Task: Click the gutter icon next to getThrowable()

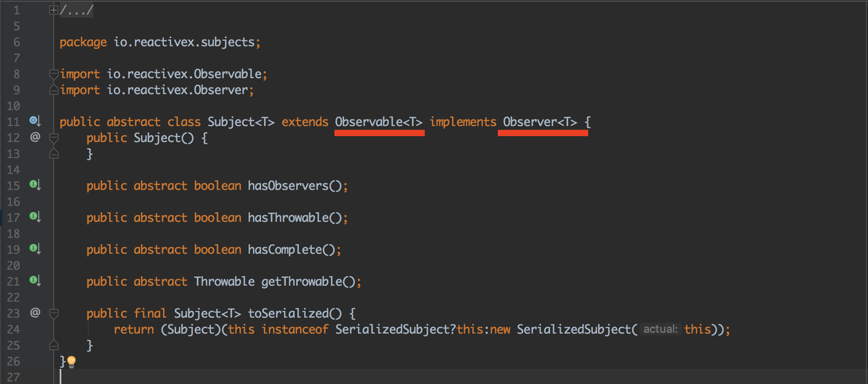Action: [35, 282]
